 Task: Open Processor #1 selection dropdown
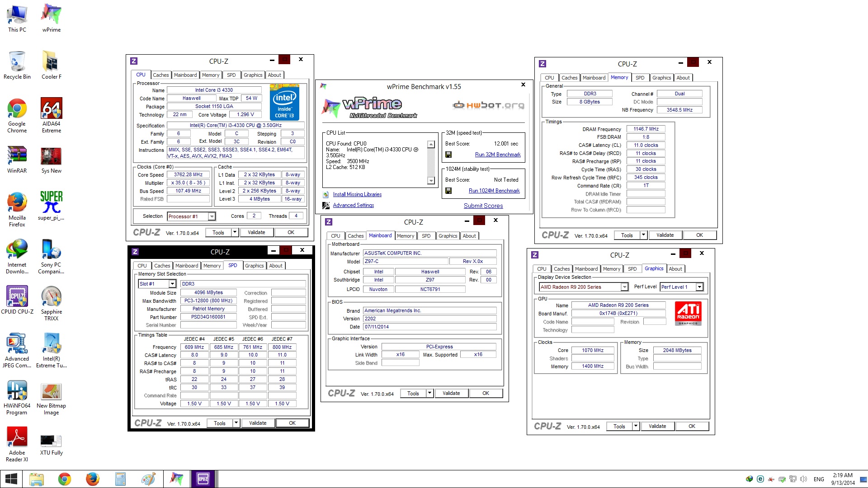[212, 216]
